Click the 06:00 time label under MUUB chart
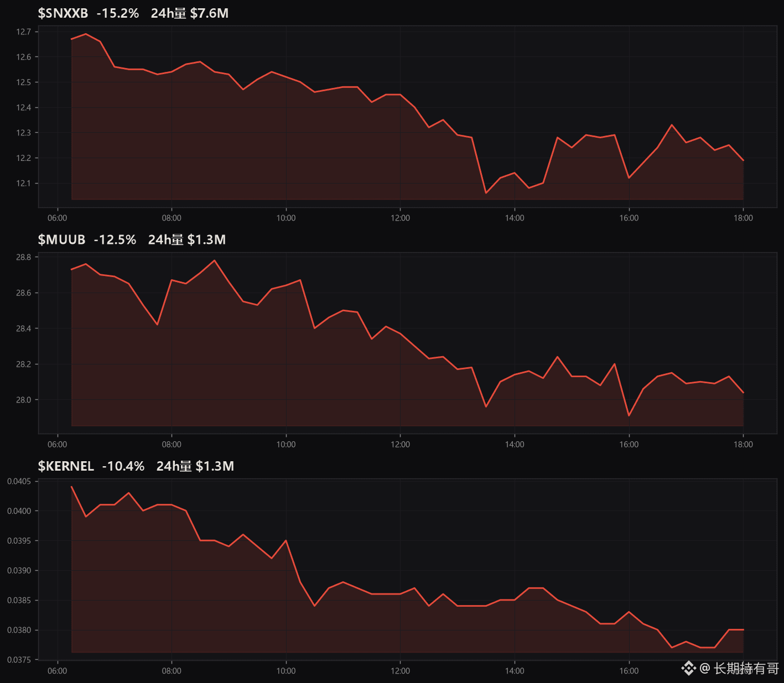This screenshot has width=784, height=683. tap(58, 445)
